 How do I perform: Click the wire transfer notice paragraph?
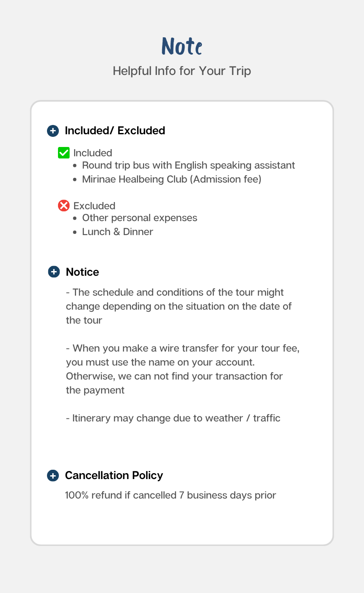183,369
